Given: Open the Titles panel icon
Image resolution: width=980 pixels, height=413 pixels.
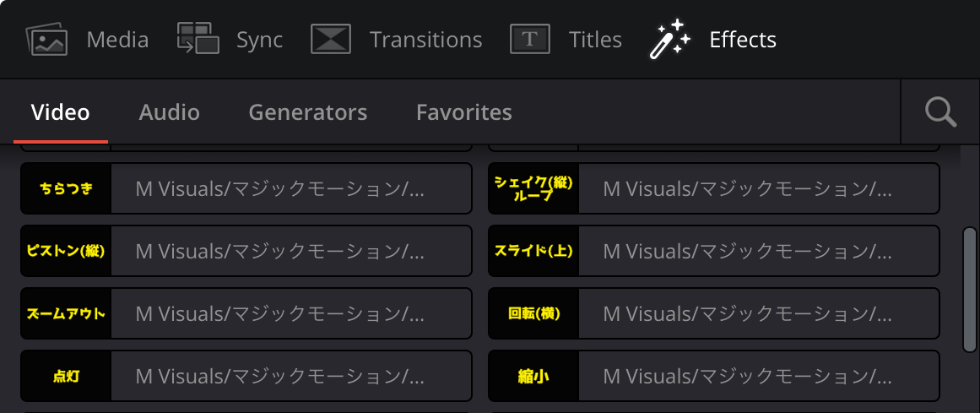Looking at the screenshot, I should coord(530,40).
